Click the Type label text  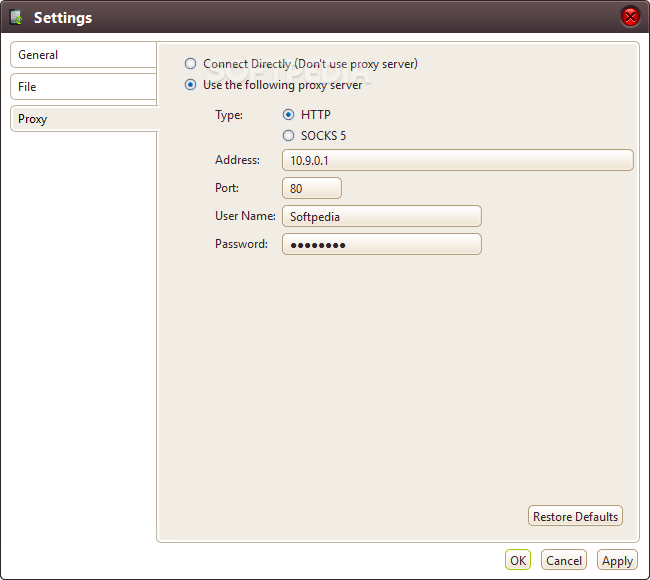(x=229, y=115)
